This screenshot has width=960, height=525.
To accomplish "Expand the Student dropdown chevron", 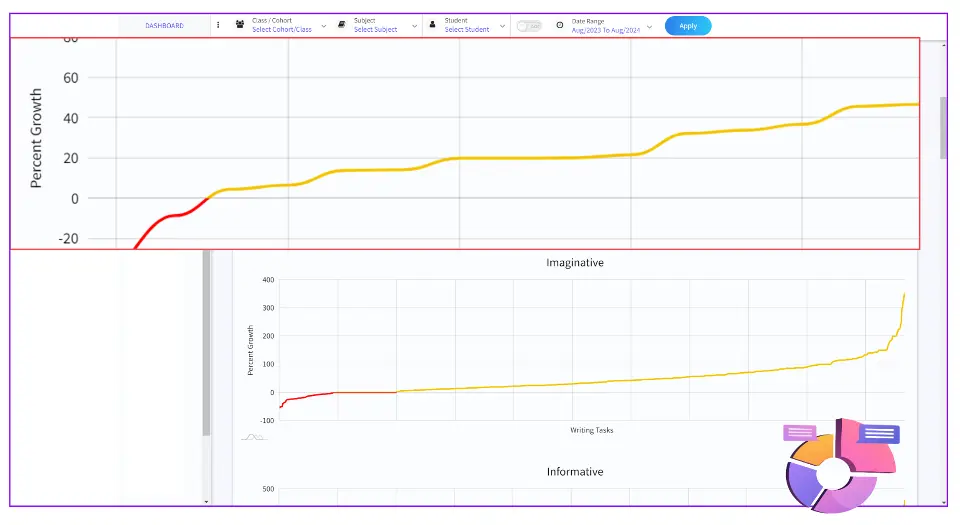I will click(502, 26).
